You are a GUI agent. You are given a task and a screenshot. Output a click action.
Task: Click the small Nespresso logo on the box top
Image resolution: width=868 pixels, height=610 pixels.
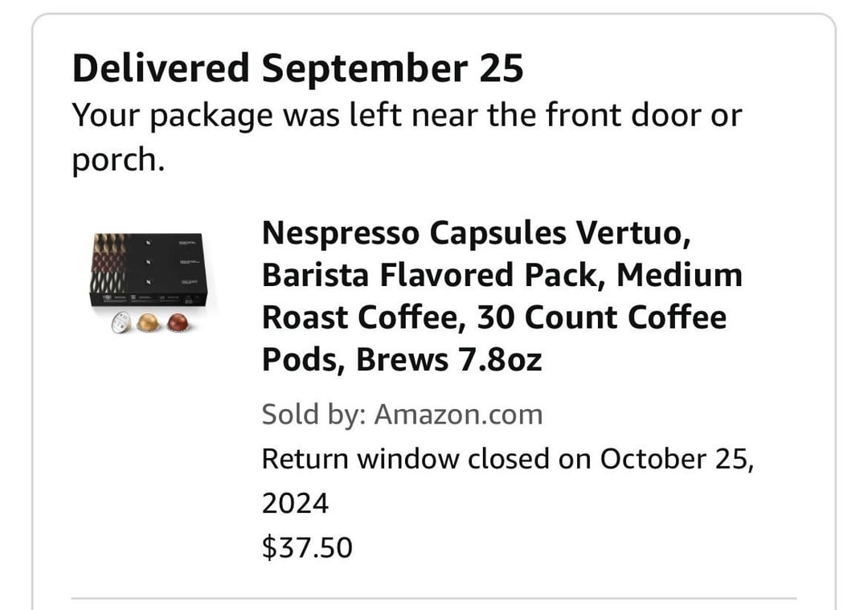click(x=147, y=242)
